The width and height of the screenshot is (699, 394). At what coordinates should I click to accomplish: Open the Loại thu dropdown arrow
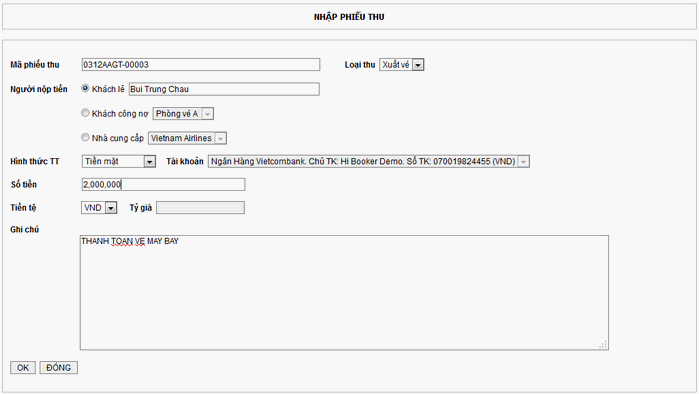pyautogui.click(x=418, y=65)
